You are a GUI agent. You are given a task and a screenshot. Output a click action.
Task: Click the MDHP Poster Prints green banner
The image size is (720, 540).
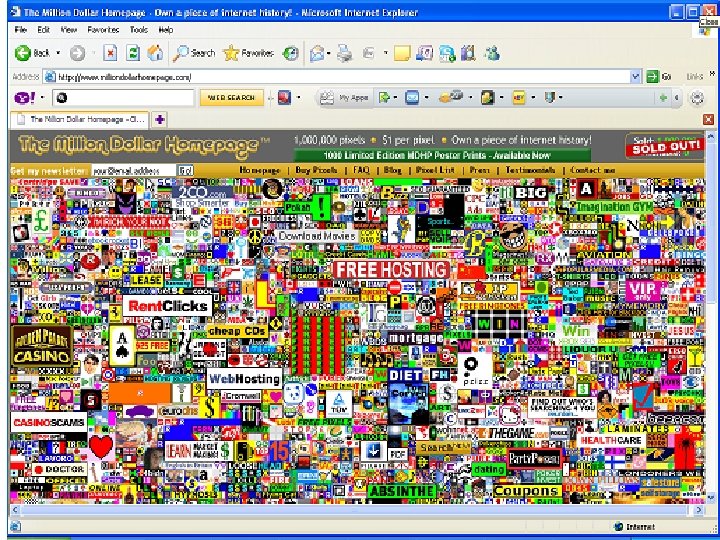pos(442,155)
